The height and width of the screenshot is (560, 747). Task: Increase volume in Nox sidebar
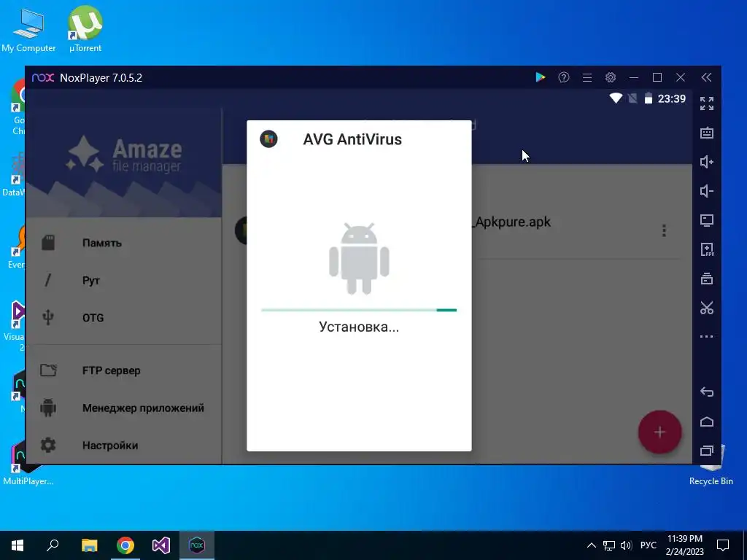point(706,162)
